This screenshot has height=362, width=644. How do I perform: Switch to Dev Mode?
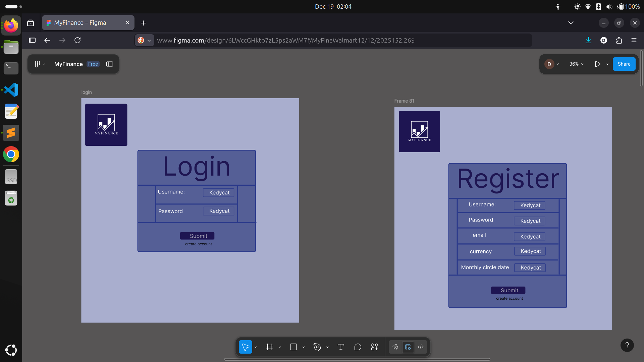click(x=421, y=347)
